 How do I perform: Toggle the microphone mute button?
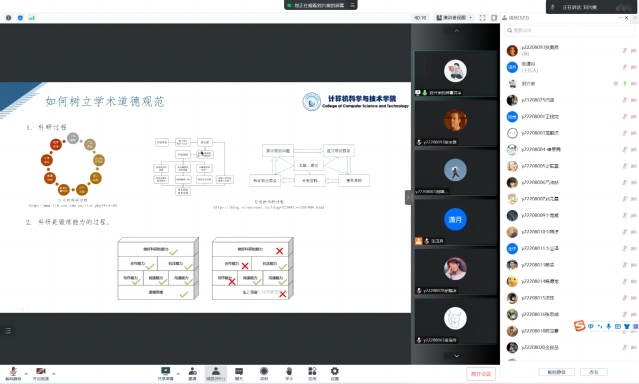click(13, 373)
